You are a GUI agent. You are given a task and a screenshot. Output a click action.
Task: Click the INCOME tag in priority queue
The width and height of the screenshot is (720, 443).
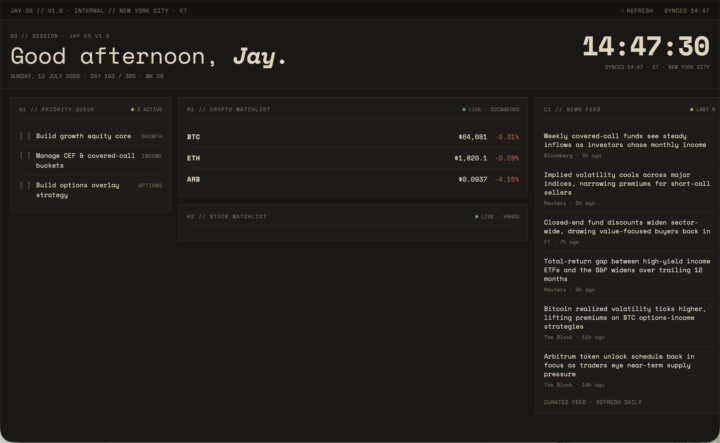pyautogui.click(x=152, y=156)
